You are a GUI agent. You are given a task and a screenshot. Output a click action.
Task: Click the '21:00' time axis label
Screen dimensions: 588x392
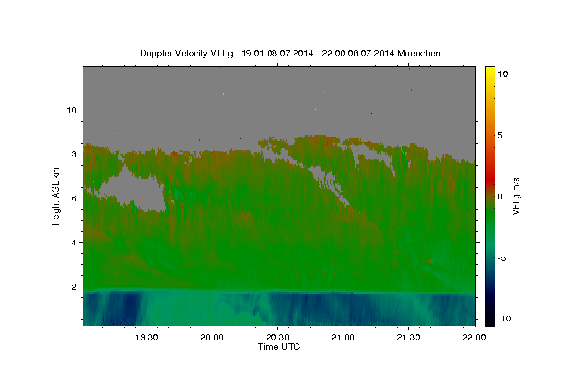[x=343, y=337]
